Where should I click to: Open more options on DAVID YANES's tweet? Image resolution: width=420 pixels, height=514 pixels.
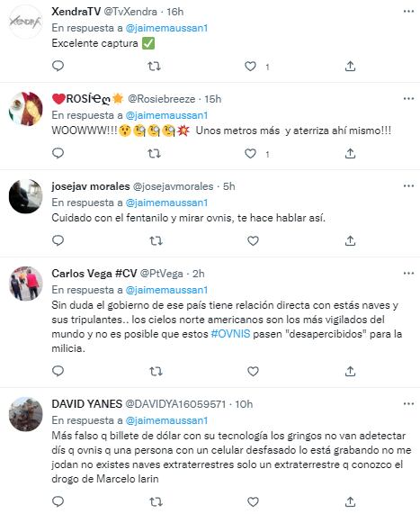coord(408,403)
